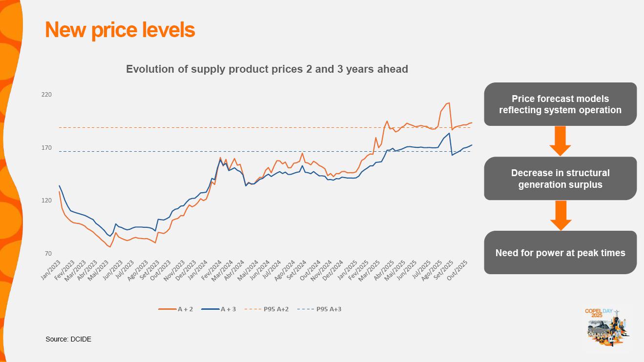Click the Copel Day 2025 logo
Screen dimensions: 644x362
point(607,327)
